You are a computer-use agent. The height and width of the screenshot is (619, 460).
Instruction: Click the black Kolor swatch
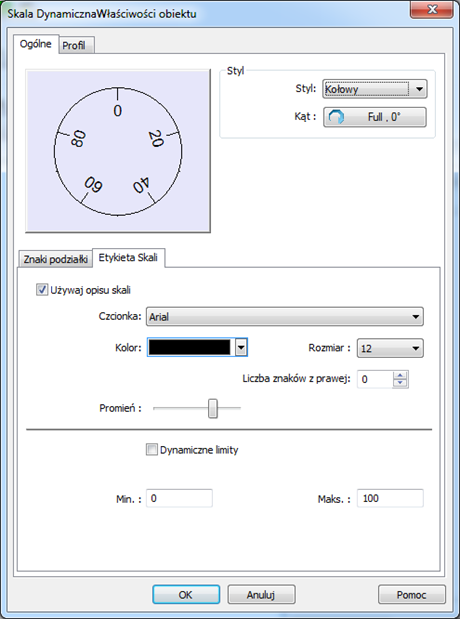(189, 347)
